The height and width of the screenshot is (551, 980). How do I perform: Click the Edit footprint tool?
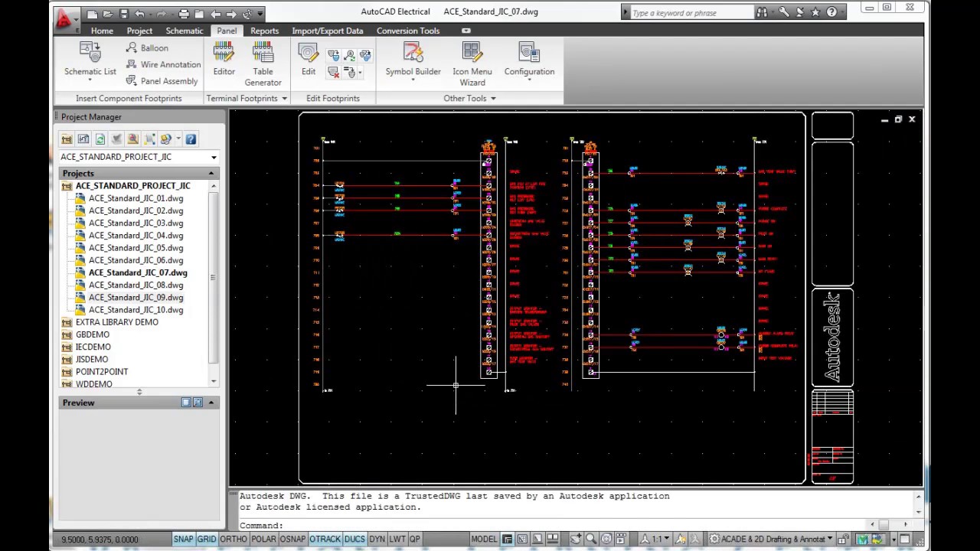[309, 59]
